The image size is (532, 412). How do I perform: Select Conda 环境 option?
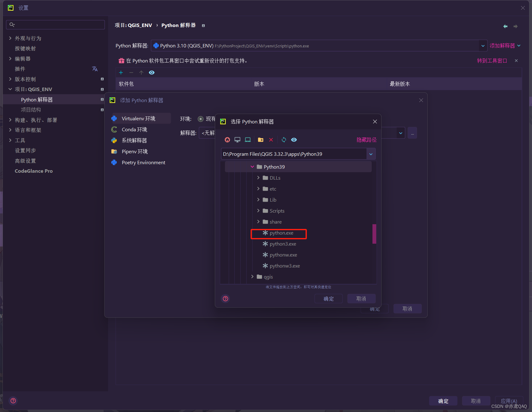tap(141, 129)
